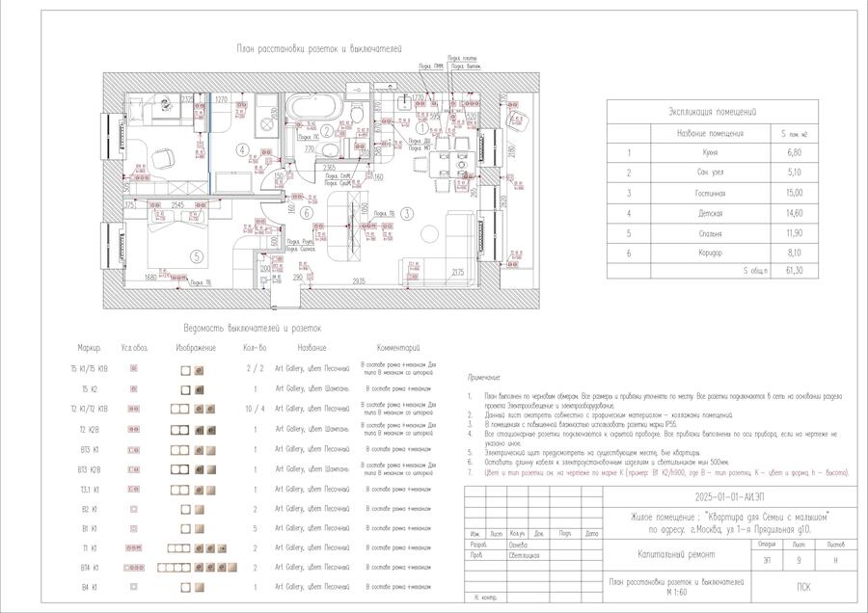Click the symbol in row T5 K1/T5 K1B
Image resolution: width=868 pixels, height=613 pixels.
[133, 368]
